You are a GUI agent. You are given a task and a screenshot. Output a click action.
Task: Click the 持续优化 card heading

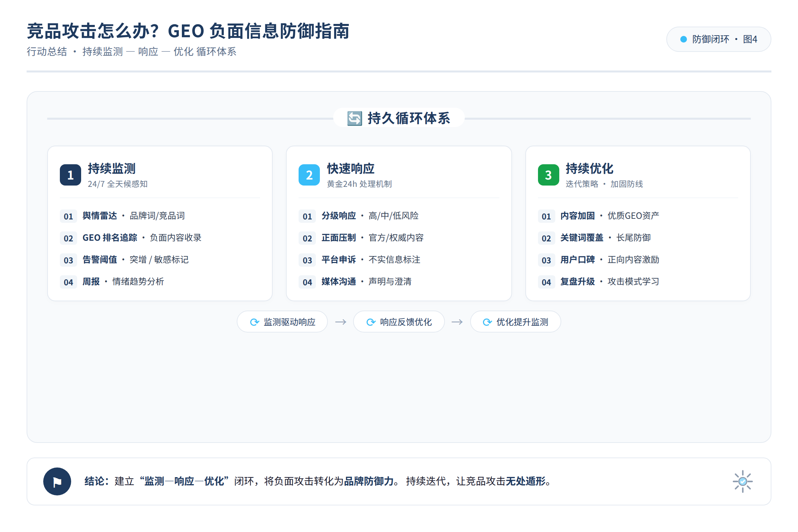pos(589,168)
